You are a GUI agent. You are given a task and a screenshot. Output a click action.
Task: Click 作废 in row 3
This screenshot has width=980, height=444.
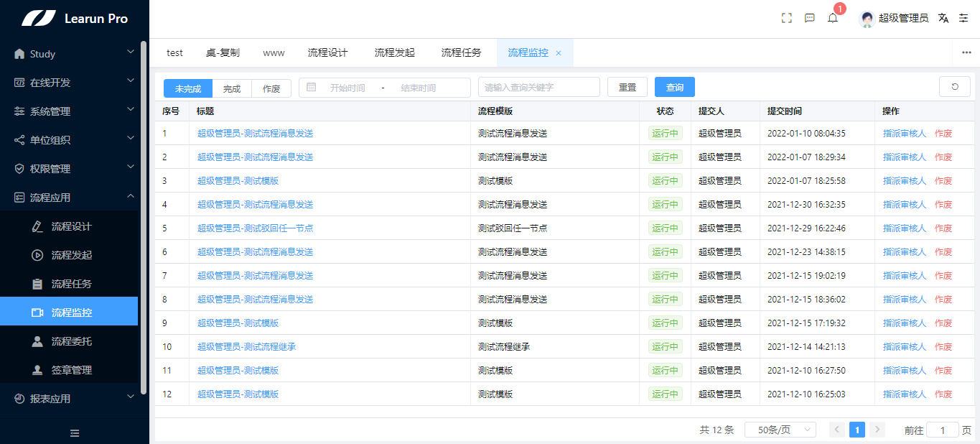click(943, 180)
